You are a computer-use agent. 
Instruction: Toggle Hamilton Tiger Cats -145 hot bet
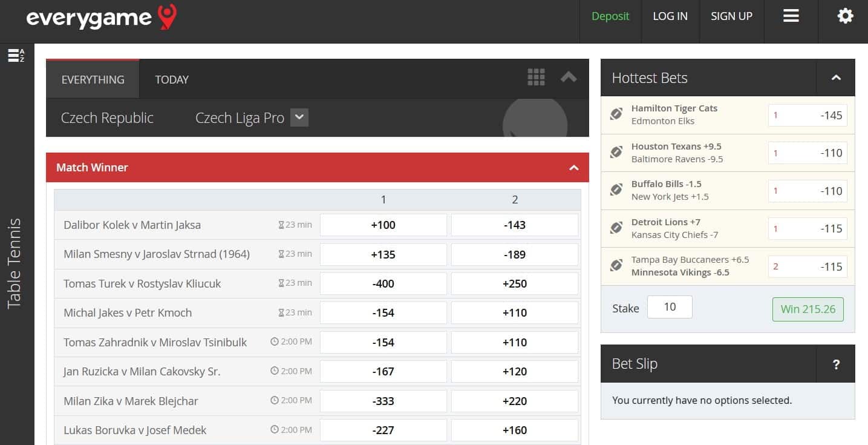click(808, 115)
